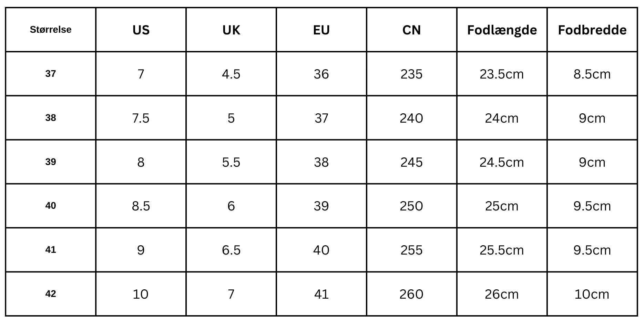The image size is (644, 320).
Task: Select the 8.5cm foot width cell
Action: point(592,74)
